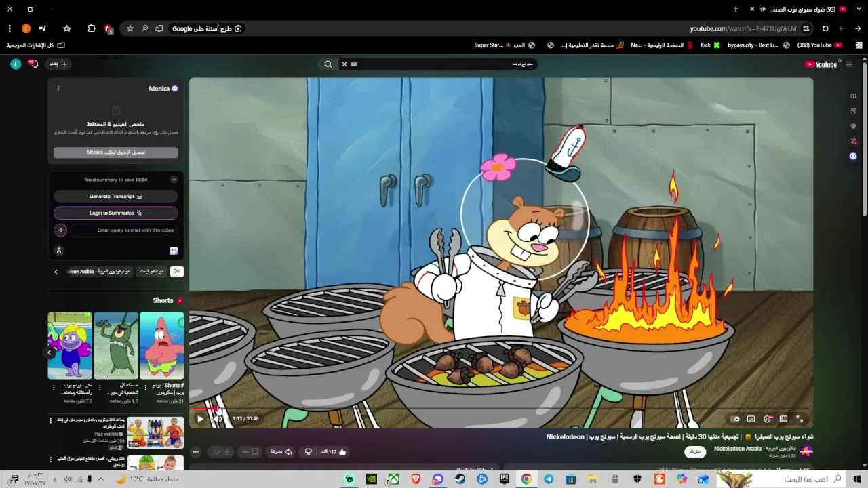The image size is (868, 488).
Task: Open the Plankton Shorts thumbnail
Action: click(x=116, y=346)
